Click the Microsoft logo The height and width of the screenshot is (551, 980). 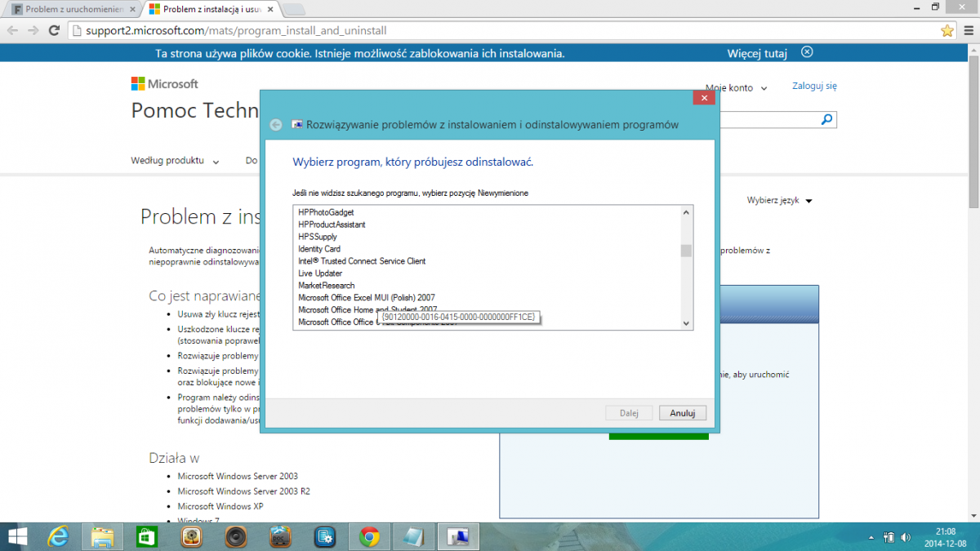[x=165, y=83]
